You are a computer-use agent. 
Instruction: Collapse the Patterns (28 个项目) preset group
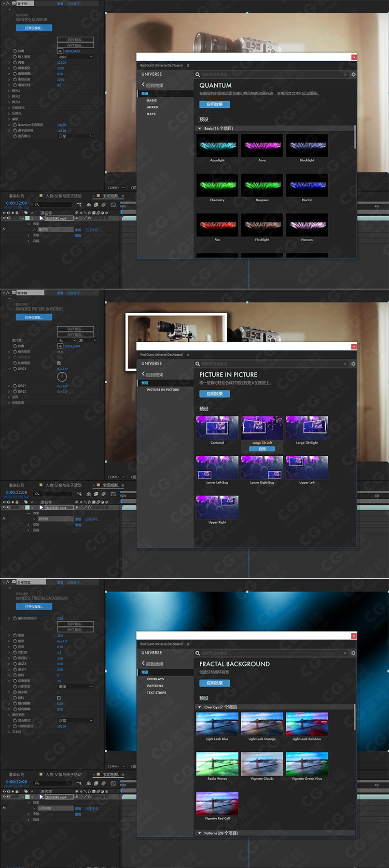tap(199, 833)
